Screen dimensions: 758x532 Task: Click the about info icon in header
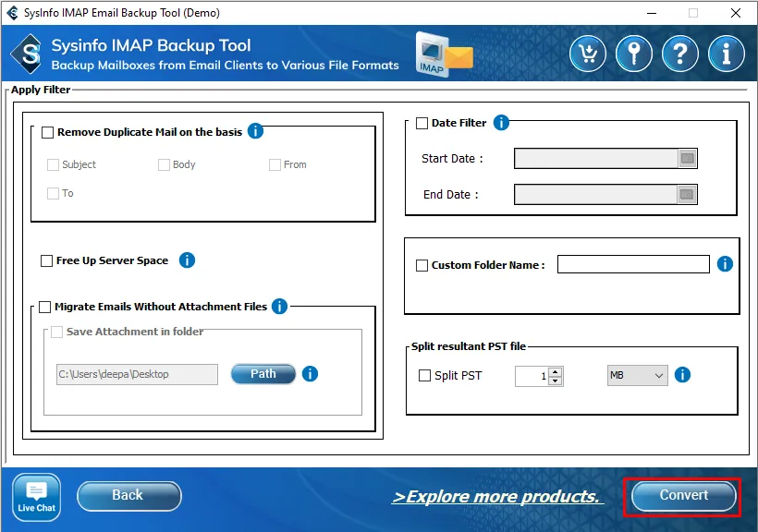(x=727, y=54)
